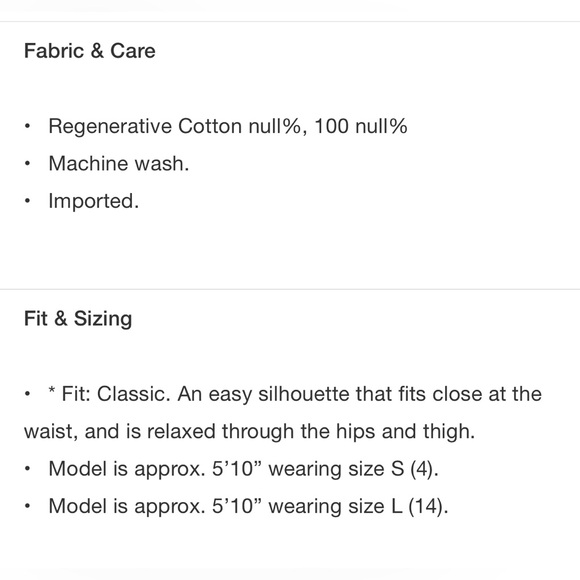Image resolution: width=580 pixels, height=580 pixels.
Task: Collapse the Fit & Sizing section header
Action: click(78, 318)
